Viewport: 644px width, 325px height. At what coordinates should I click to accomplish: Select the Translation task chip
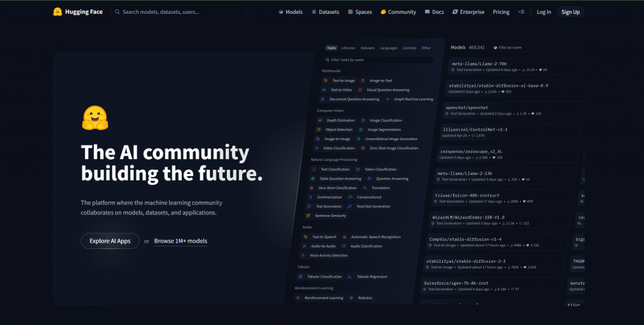[x=377, y=188]
